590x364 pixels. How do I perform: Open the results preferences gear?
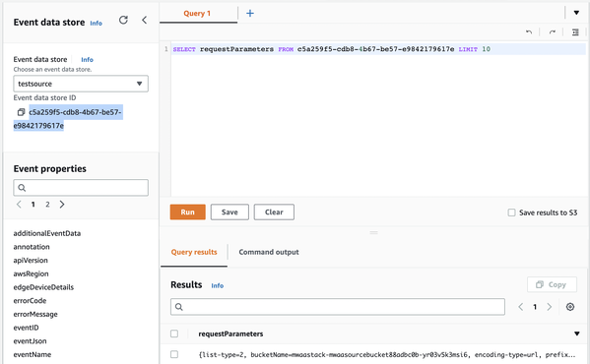(570, 307)
